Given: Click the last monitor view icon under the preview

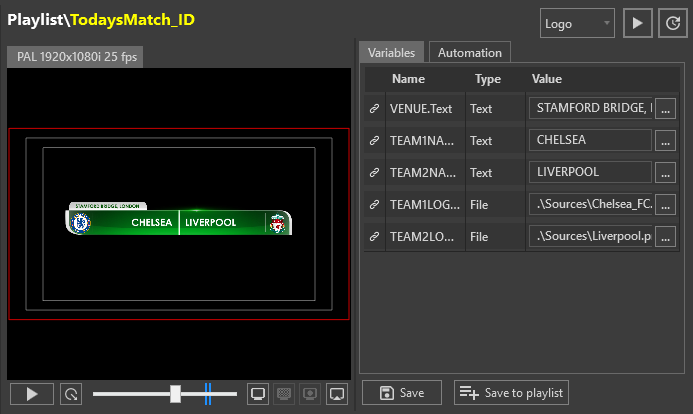Looking at the screenshot, I should [336, 394].
